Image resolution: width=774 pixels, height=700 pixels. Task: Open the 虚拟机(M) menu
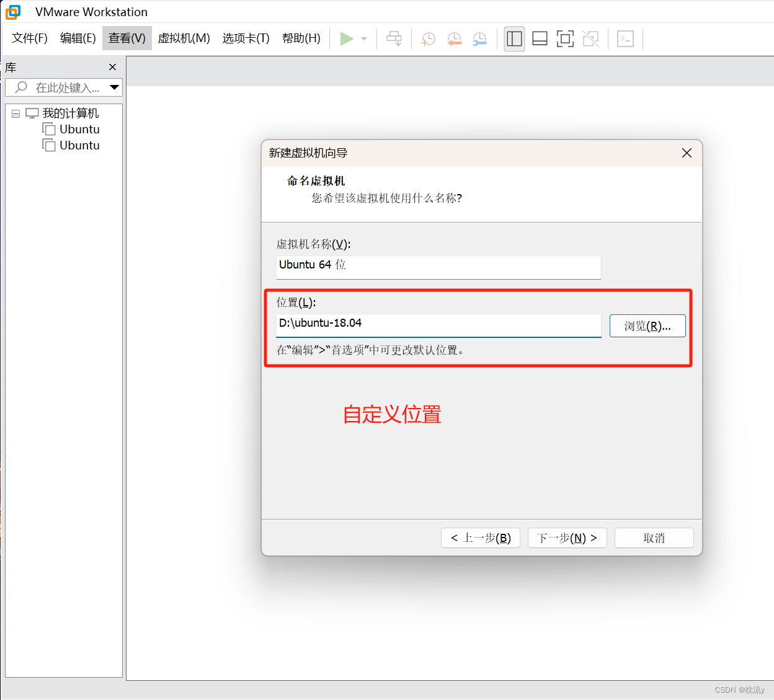click(184, 38)
